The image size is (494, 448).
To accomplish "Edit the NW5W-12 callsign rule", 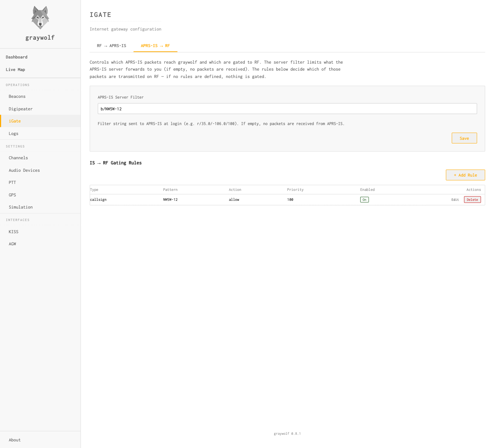I will (x=455, y=200).
